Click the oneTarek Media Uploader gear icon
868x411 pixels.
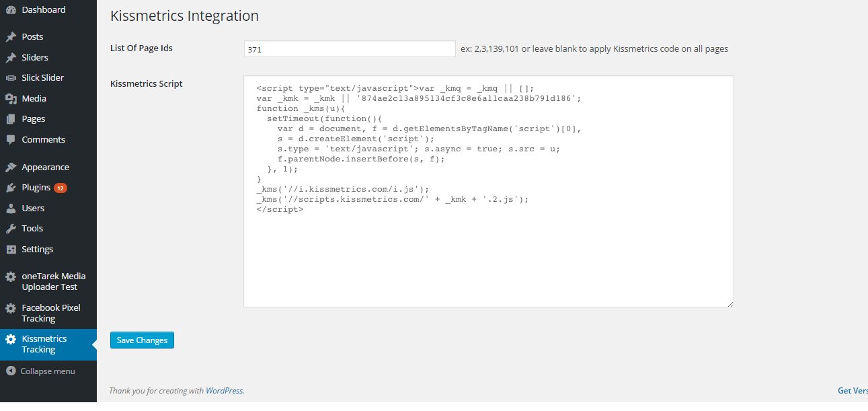pyautogui.click(x=11, y=276)
